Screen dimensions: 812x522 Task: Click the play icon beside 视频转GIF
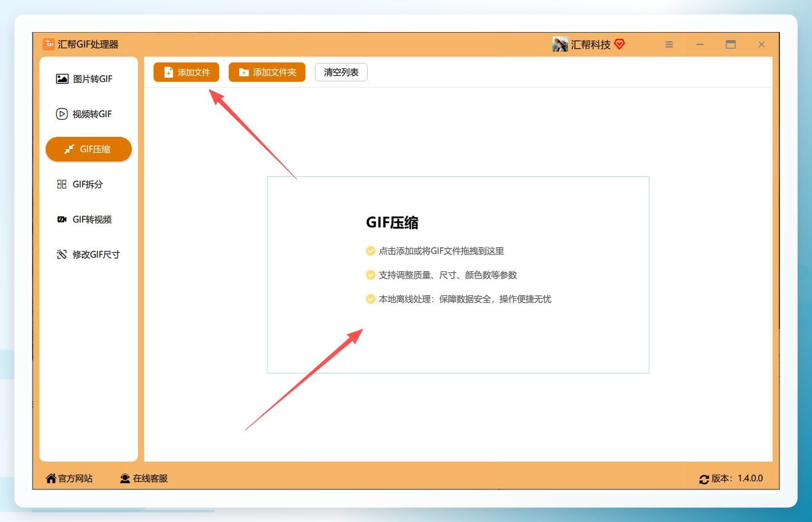point(62,114)
